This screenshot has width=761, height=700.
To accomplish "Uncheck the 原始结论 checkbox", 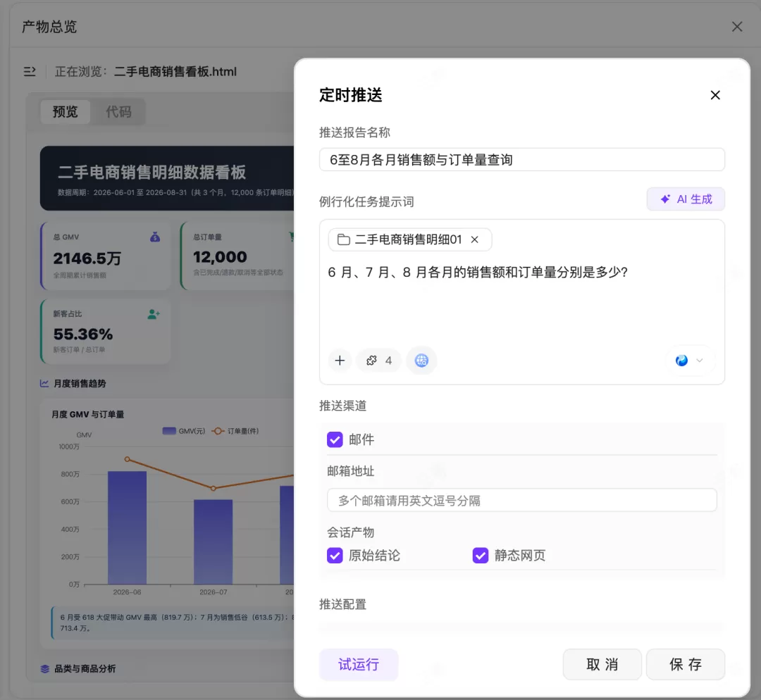I will (335, 556).
